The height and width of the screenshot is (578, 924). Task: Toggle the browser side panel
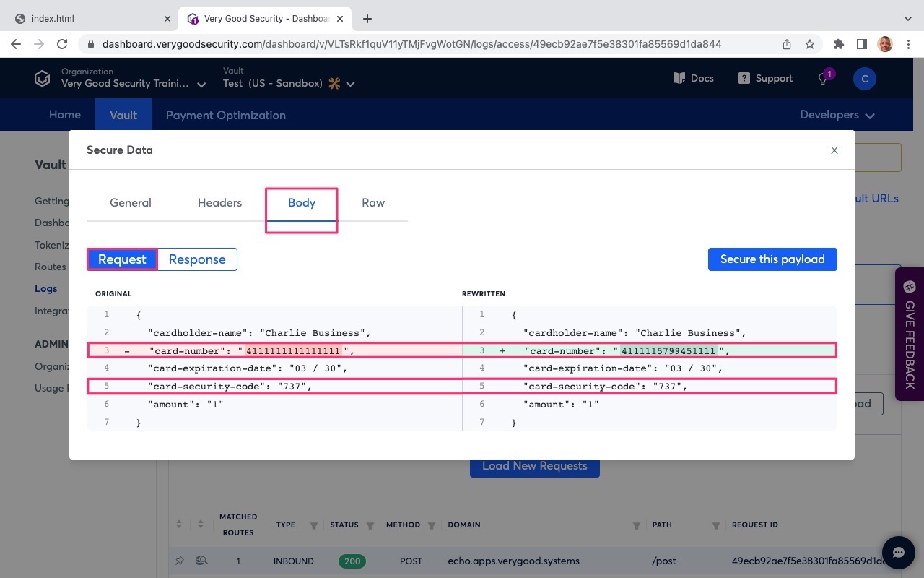click(x=861, y=44)
